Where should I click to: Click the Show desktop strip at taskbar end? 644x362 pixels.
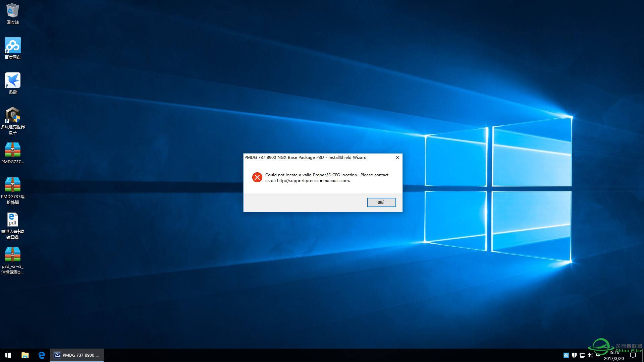point(643,355)
